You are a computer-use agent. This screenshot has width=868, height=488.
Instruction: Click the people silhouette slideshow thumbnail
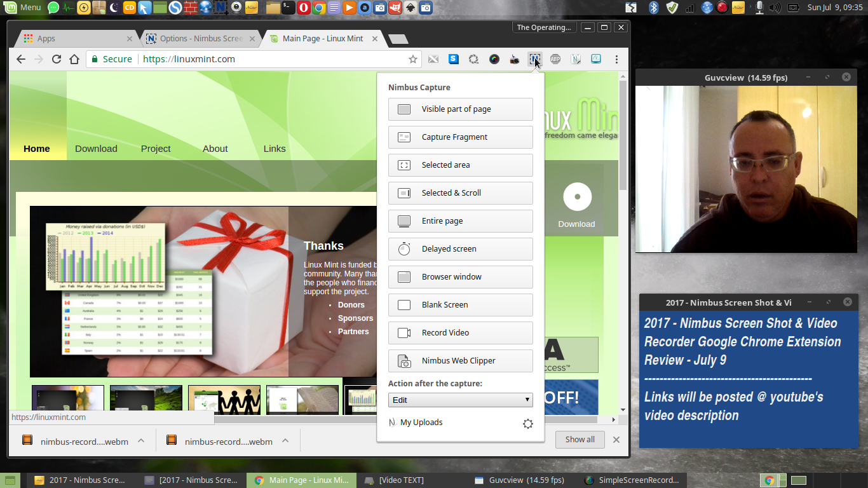coord(224,400)
